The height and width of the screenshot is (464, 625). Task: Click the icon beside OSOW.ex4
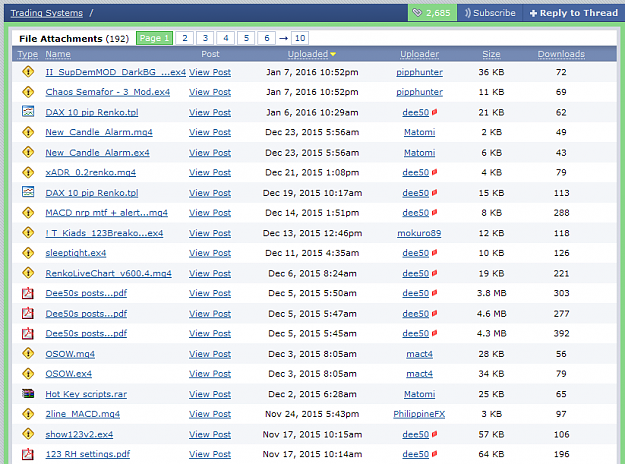[28, 374]
